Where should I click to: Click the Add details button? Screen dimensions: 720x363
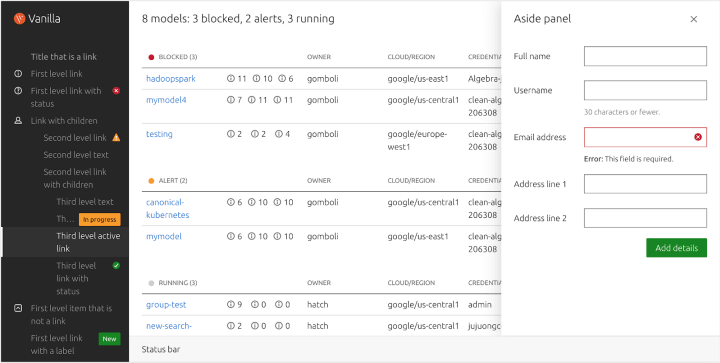(x=676, y=248)
